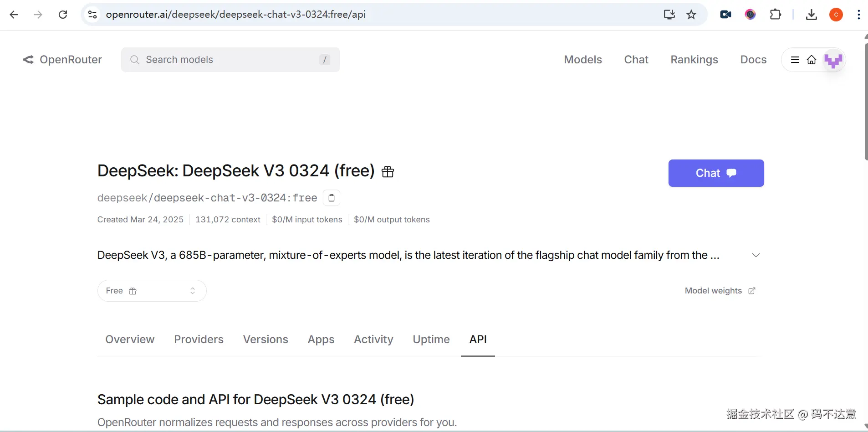Open Rankings in the top navigation
The image size is (868, 432).
tap(694, 60)
